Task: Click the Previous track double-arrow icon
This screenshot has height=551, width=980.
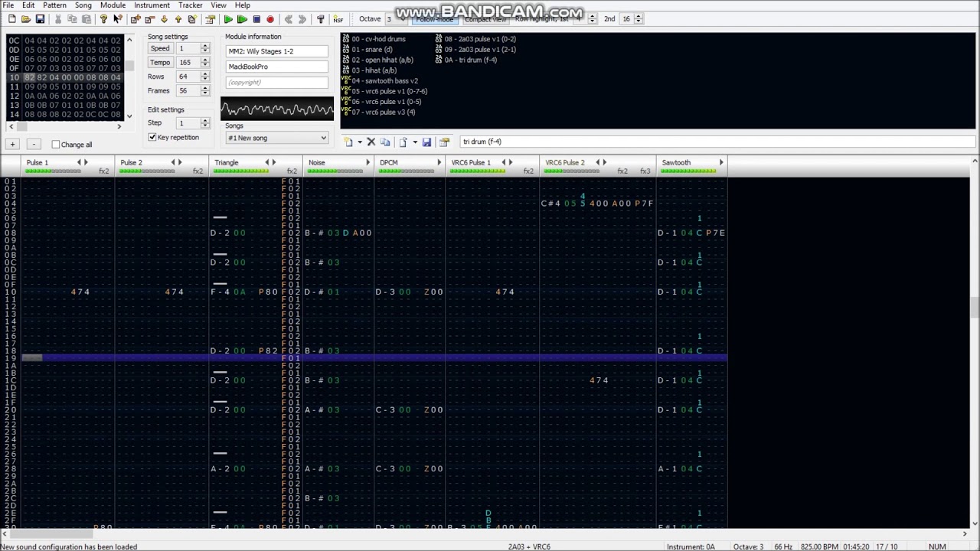Action: tap(288, 19)
